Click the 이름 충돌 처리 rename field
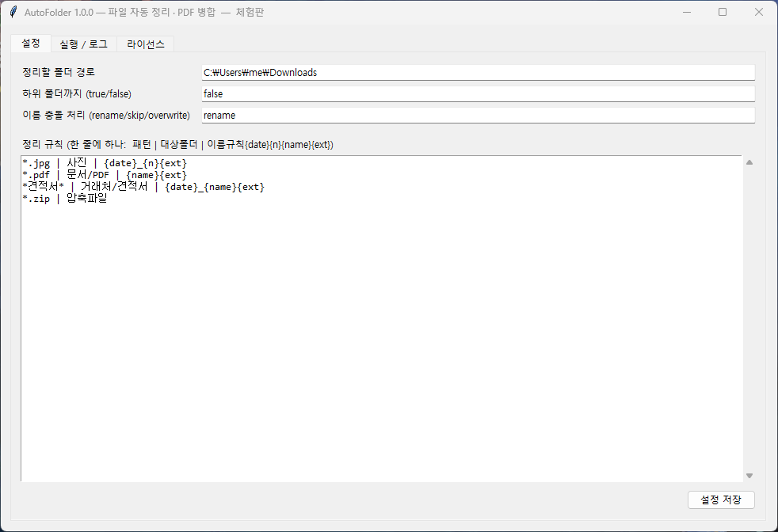 (x=479, y=115)
